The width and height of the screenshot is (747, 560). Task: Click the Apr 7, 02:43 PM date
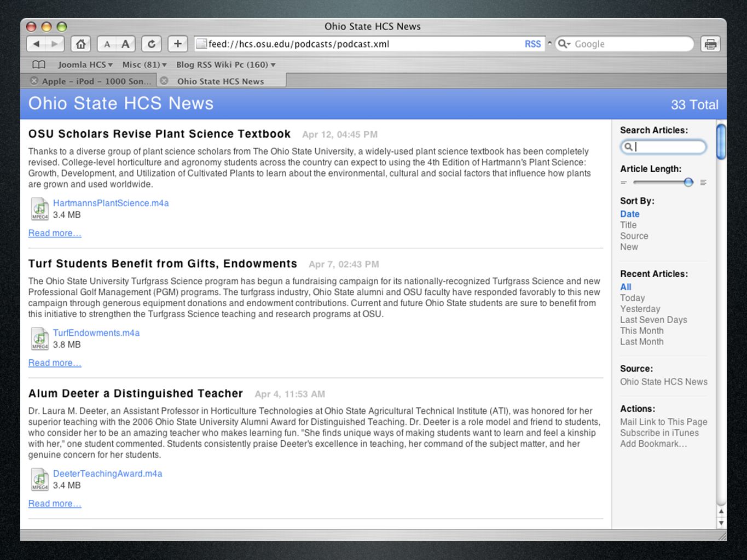coord(344,264)
